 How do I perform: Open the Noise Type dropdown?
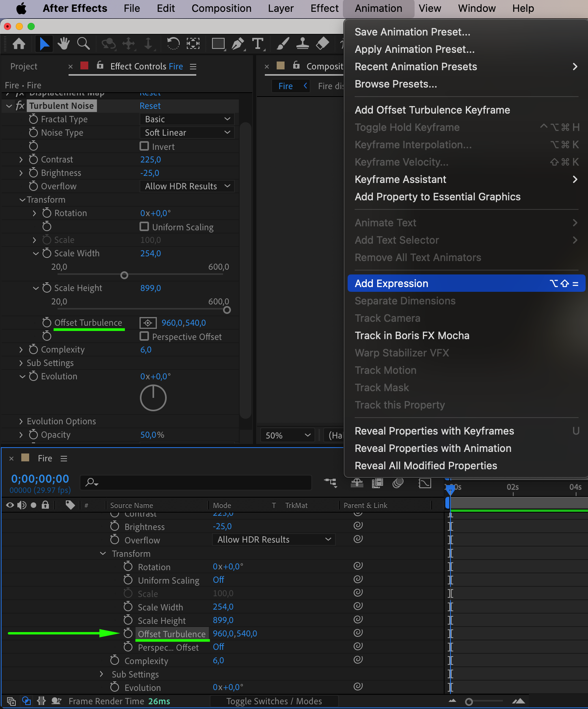tap(187, 133)
